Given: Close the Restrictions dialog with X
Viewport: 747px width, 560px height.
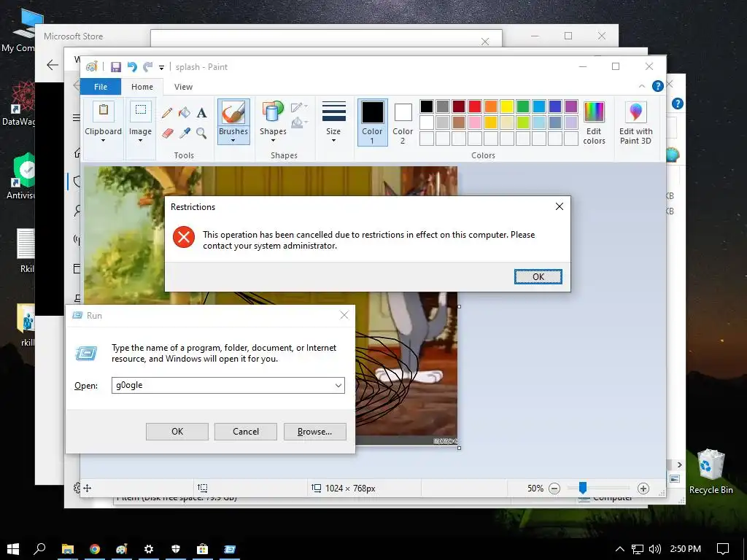Looking at the screenshot, I should [560, 206].
